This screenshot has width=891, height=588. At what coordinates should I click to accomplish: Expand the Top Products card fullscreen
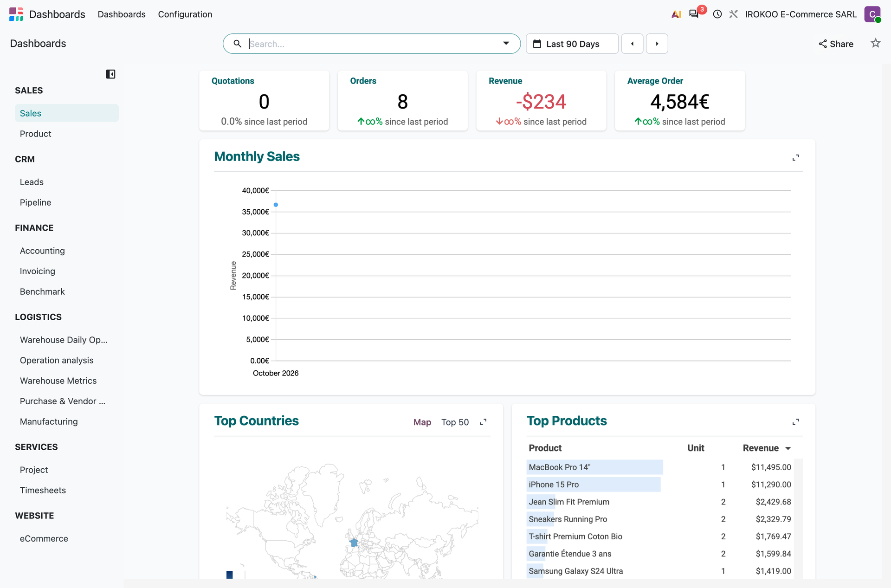[x=795, y=422]
